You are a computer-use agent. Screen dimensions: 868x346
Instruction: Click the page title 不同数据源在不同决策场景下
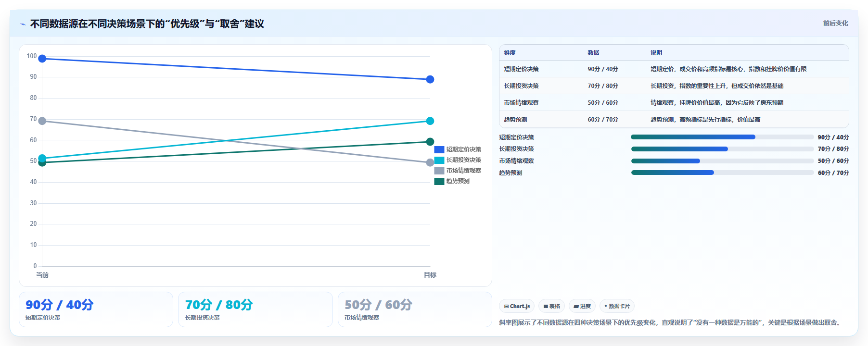[x=147, y=24]
